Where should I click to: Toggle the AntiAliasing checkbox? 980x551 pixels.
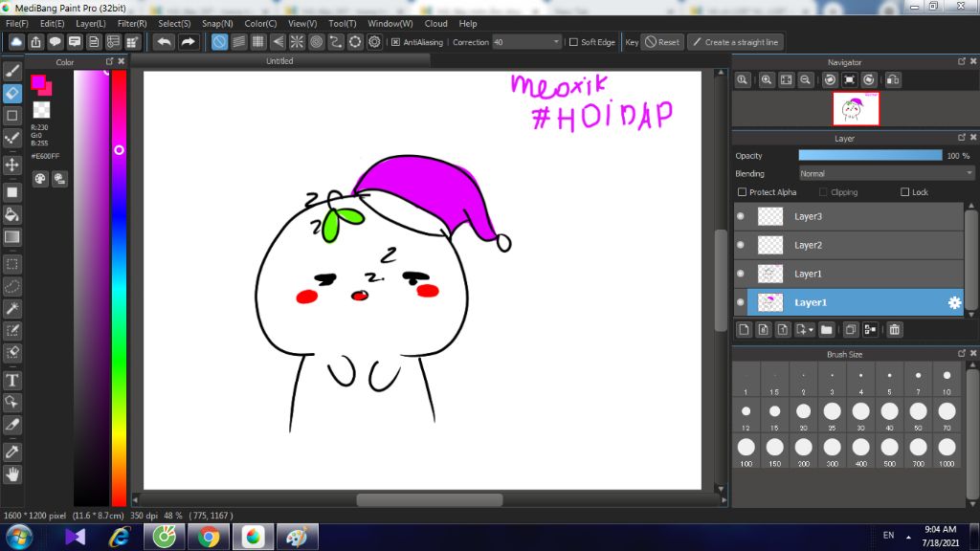395,42
